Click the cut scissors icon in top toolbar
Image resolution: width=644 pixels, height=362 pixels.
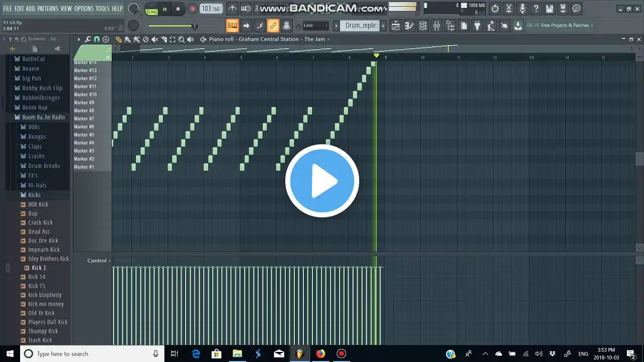pyautogui.click(x=509, y=9)
